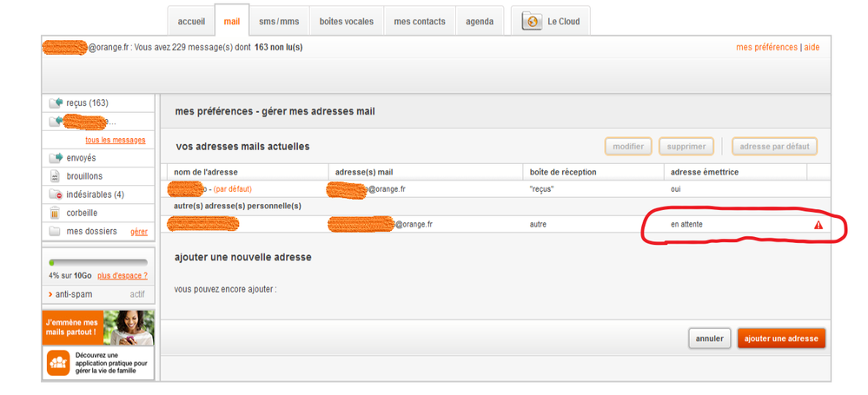868x395 pixels.
Task: Open the agenda tab
Action: point(479,22)
